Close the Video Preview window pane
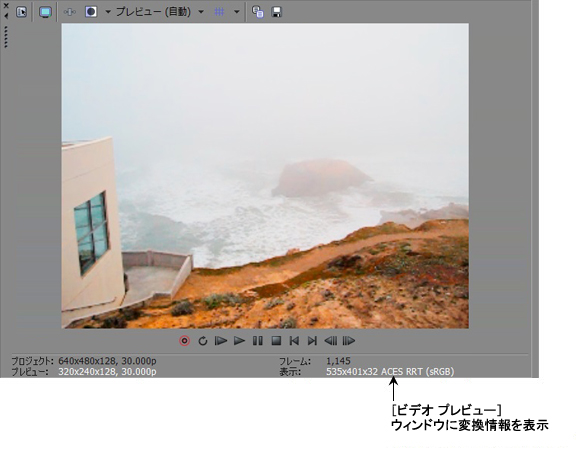The height and width of the screenshot is (450, 578). pyautogui.click(x=6, y=6)
